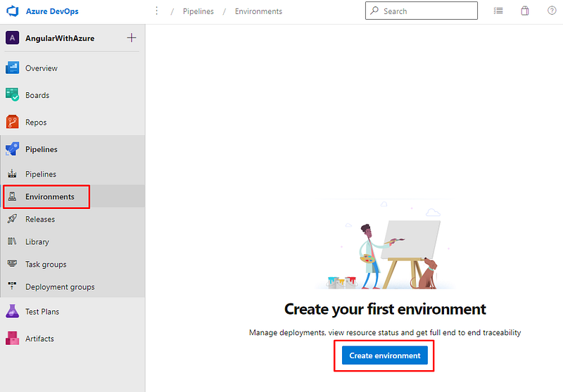Select Environments breadcrumb item

(x=258, y=11)
